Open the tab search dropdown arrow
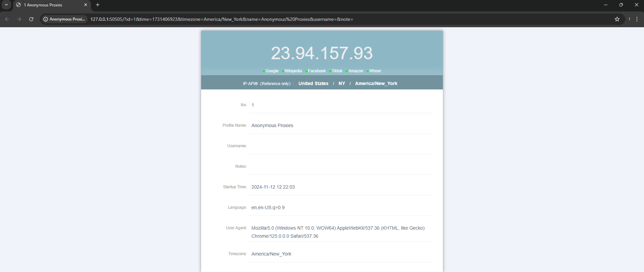Image resolution: width=644 pixels, height=272 pixels. [6, 5]
